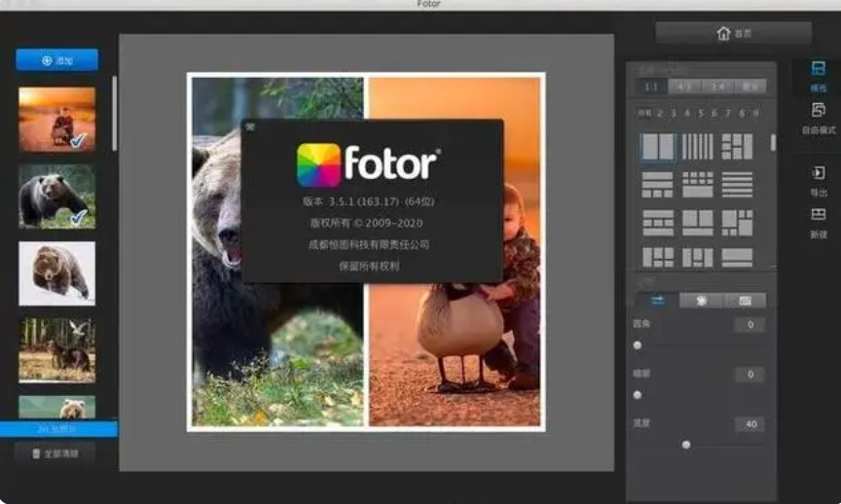841x504 pixels.
Task: Choose layout with large square and small cells
Action: point(737,223)
